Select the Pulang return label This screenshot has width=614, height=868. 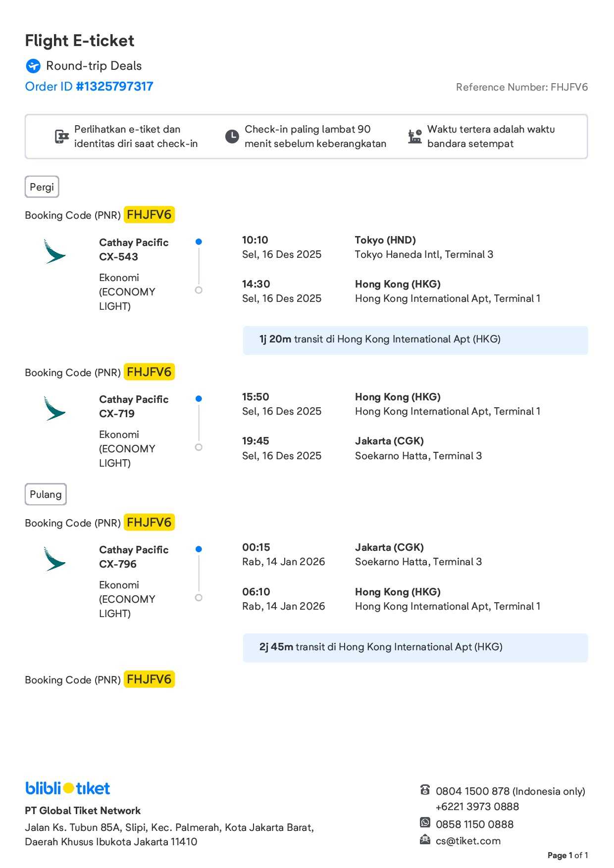pos(46,494)
